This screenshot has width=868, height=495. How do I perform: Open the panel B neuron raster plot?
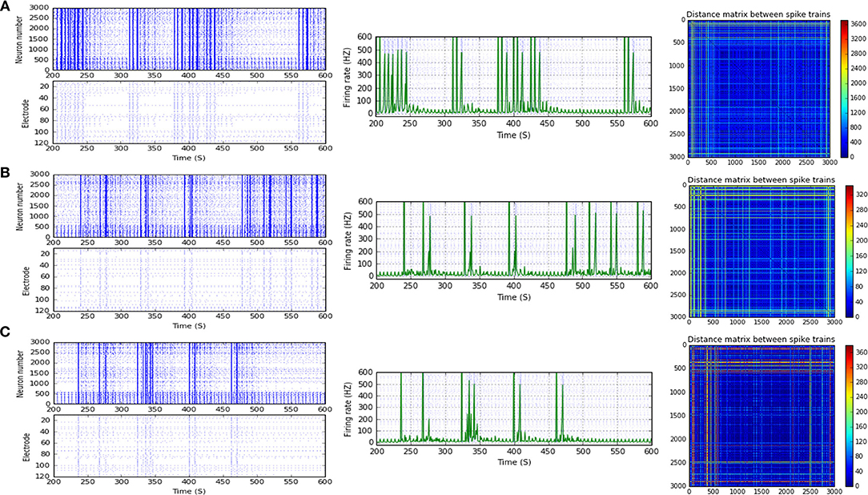189,205
